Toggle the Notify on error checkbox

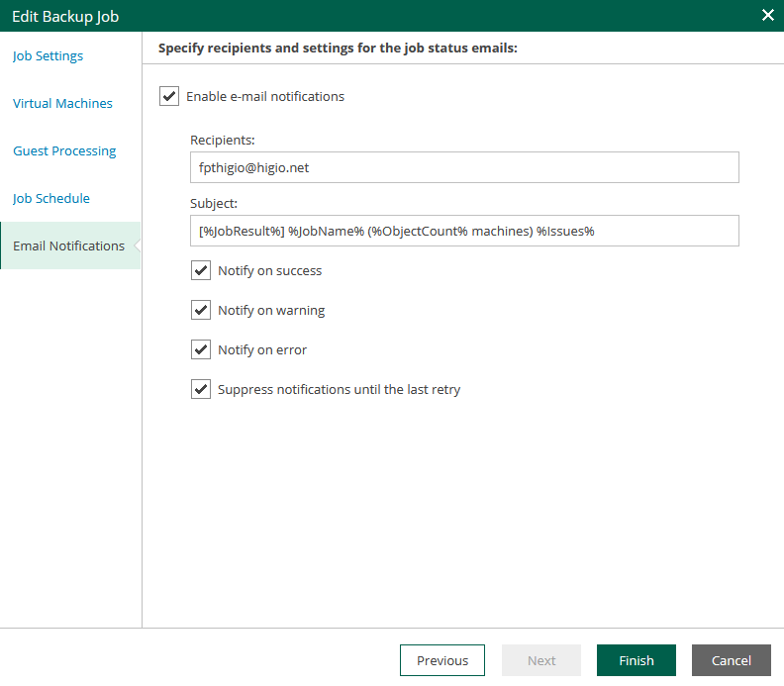click(x=201, y=350)
